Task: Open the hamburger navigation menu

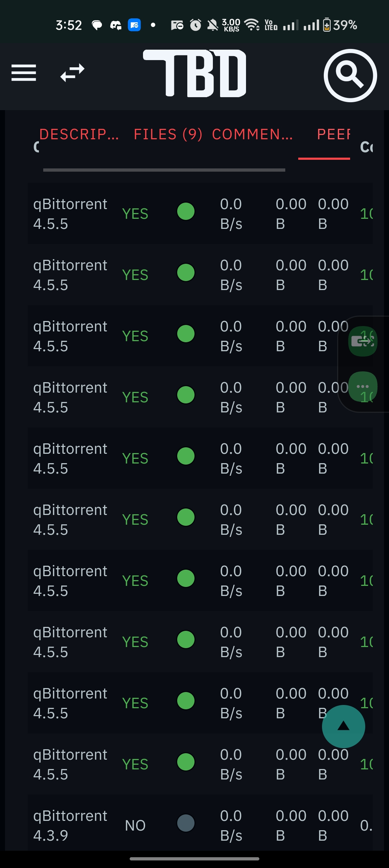Action: click(24, 73)
